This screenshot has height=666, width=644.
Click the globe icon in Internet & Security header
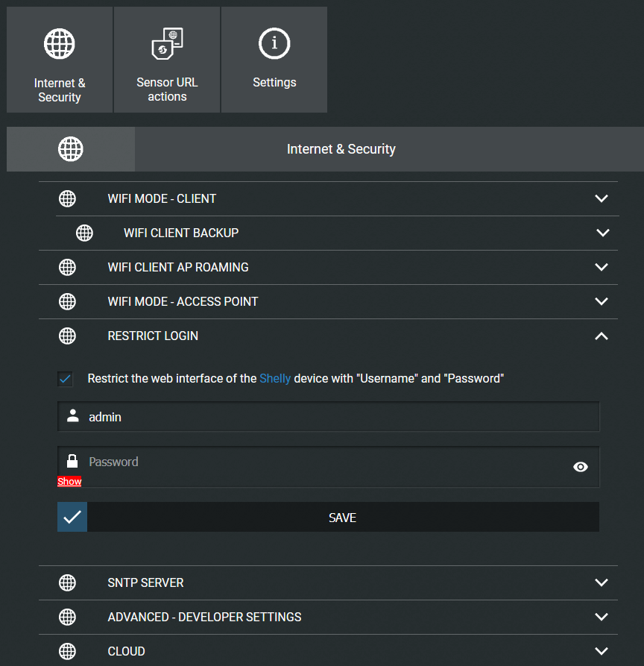coord(71,149)
